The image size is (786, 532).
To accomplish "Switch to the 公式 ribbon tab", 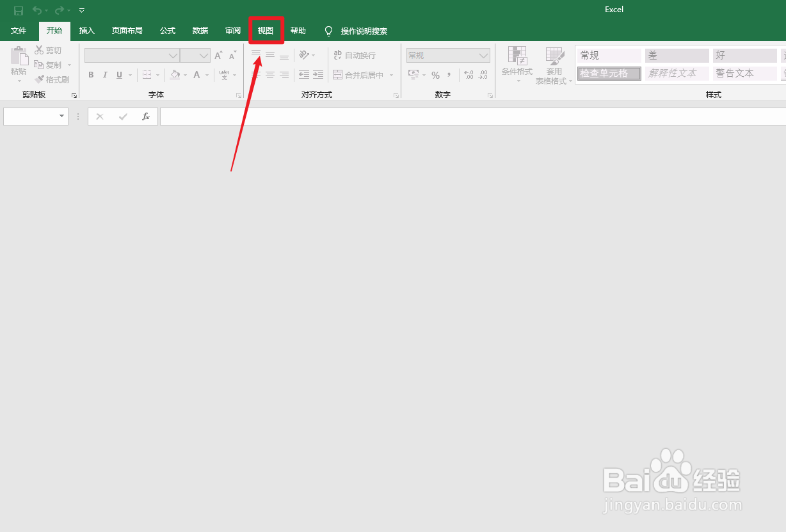I will 168,31.
